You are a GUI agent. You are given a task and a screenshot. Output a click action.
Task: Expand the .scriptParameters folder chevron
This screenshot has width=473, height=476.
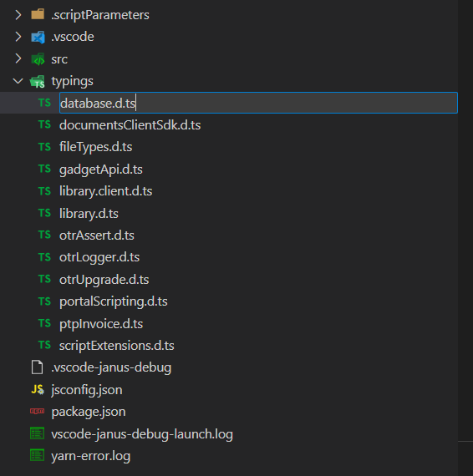tap(18, 14)
